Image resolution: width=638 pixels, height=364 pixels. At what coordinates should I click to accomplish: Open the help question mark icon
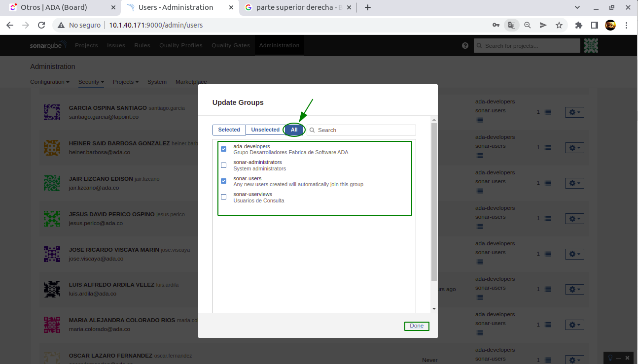pyautogui.click(x=465, y=45)
